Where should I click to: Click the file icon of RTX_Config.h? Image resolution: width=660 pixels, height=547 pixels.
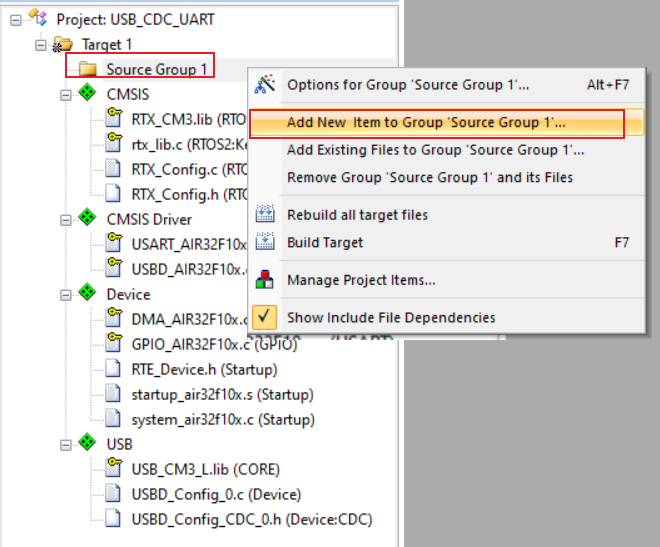point(113,194)
